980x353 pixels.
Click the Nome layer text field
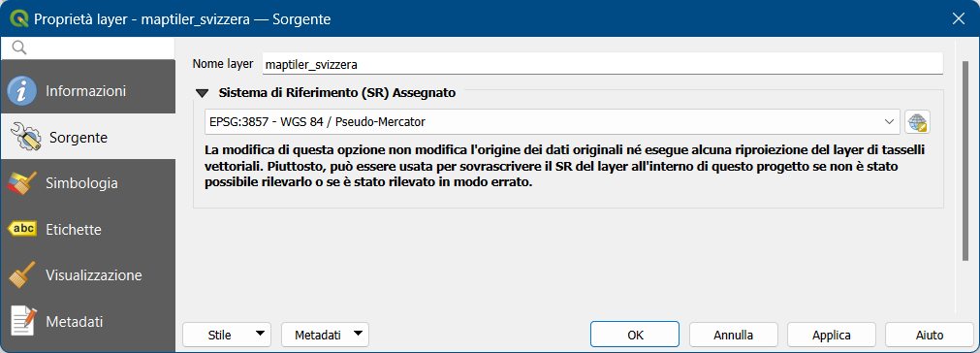[x=603, y=64]
